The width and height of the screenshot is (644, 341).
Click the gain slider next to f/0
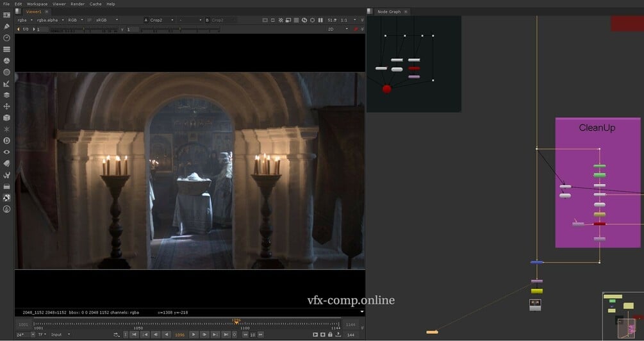(83, 29)
